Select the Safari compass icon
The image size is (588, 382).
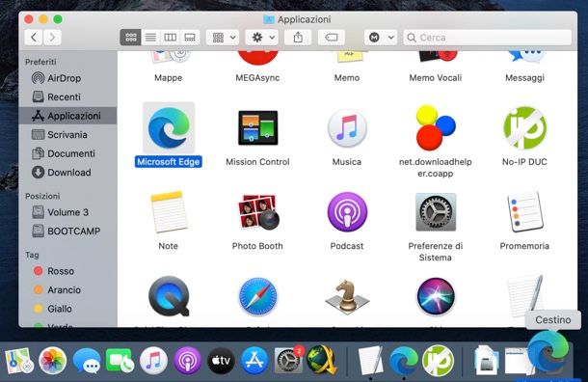click(x=258, y=296)
